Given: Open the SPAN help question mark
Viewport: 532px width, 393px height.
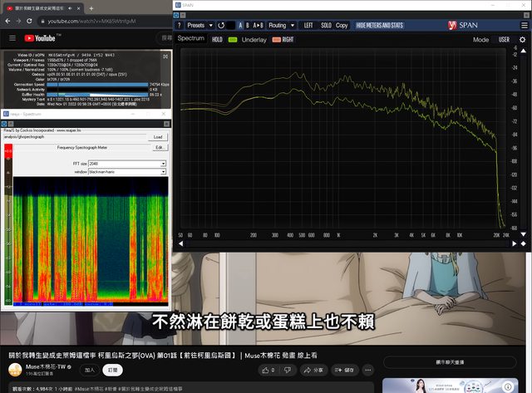Looking at the screenshot, I should [180, 26].
